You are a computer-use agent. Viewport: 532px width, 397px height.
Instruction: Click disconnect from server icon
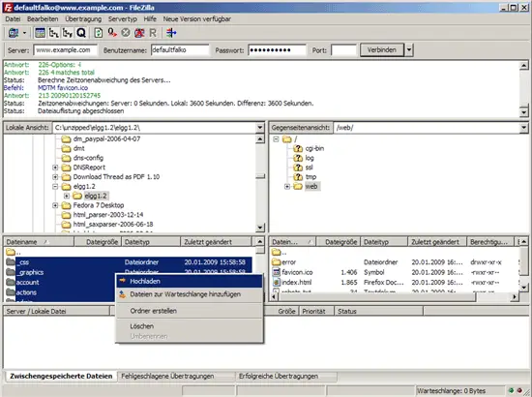[x=139, y=33]
